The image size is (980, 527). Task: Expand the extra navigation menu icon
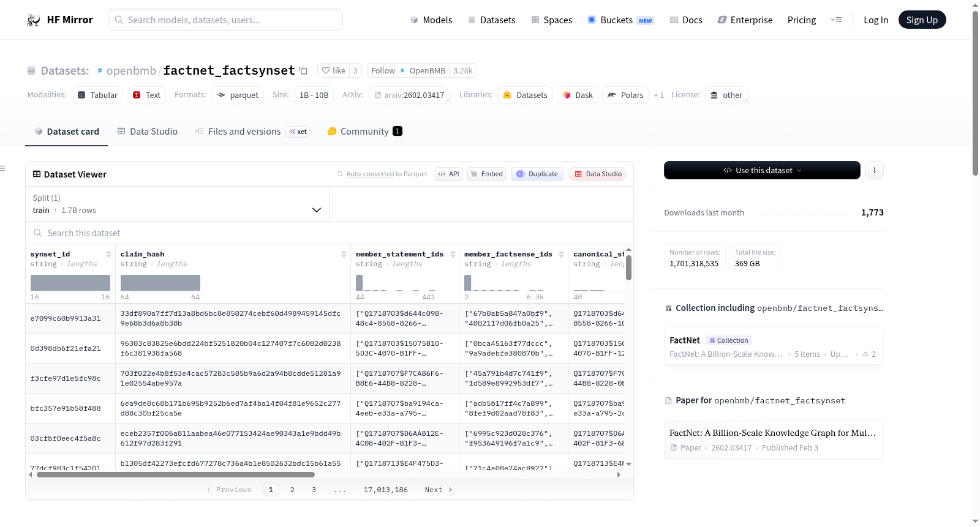[836, 20]
